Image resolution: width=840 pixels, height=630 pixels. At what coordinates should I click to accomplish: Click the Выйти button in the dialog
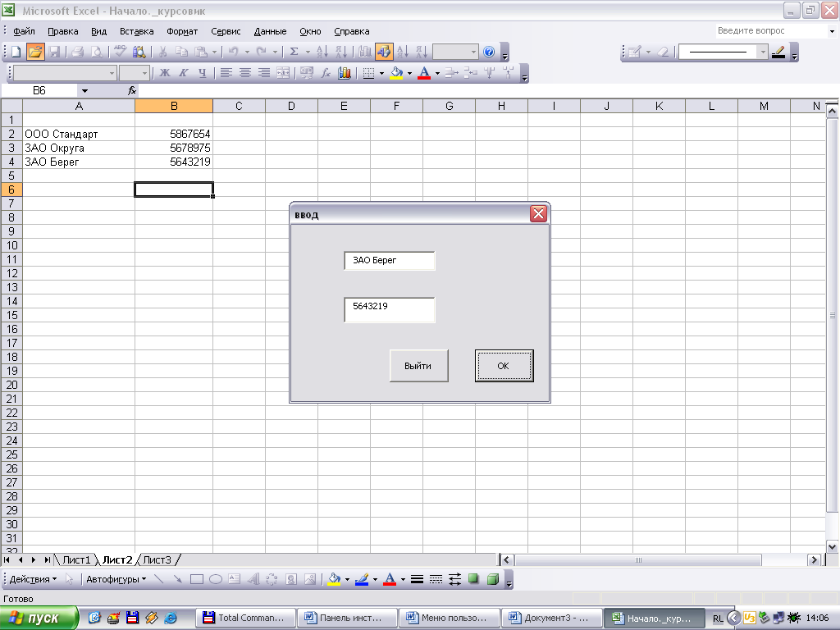tap(418, 366)
